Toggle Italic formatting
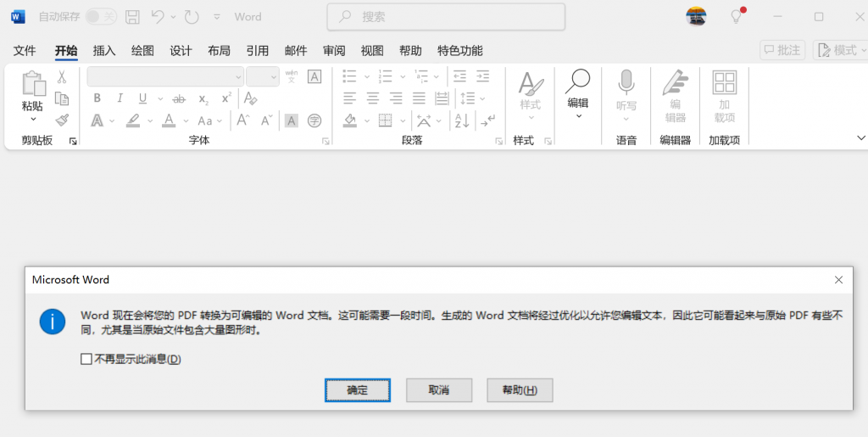The height and width of the screenshot is (437, 868). point(120,98)
